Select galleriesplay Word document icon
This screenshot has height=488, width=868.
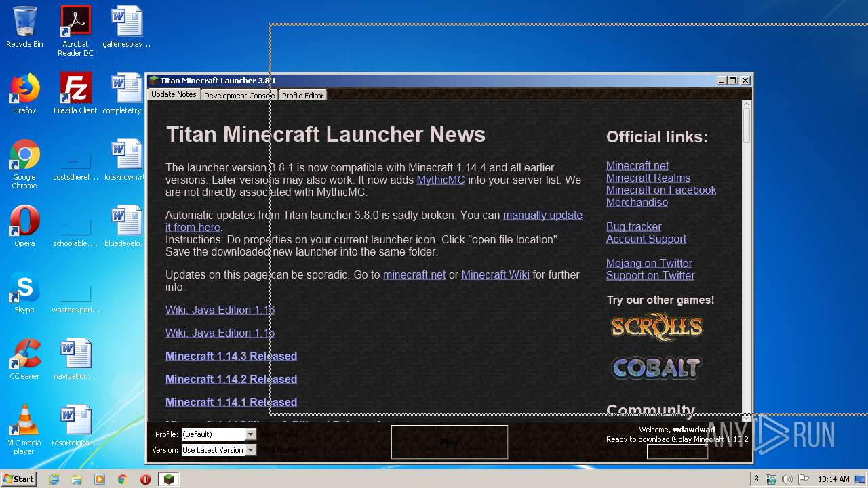coord(127,28)
